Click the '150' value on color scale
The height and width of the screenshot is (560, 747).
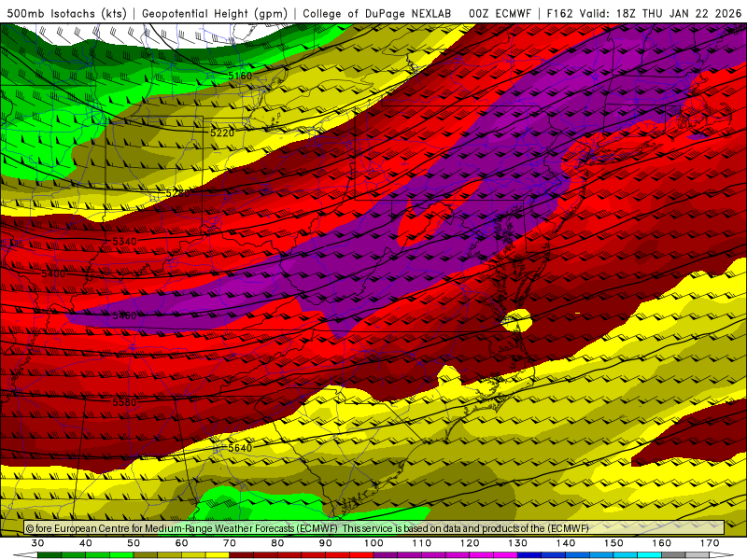pos(613,543)
